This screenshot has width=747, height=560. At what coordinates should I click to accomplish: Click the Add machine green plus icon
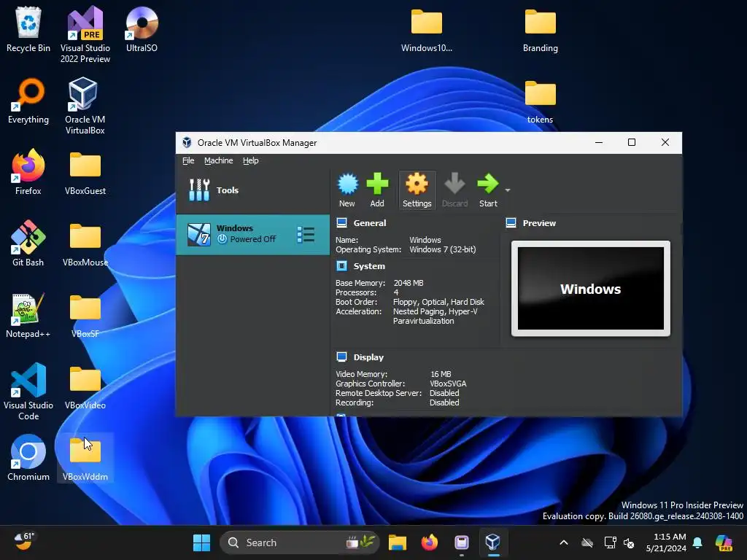coord(377,190)
